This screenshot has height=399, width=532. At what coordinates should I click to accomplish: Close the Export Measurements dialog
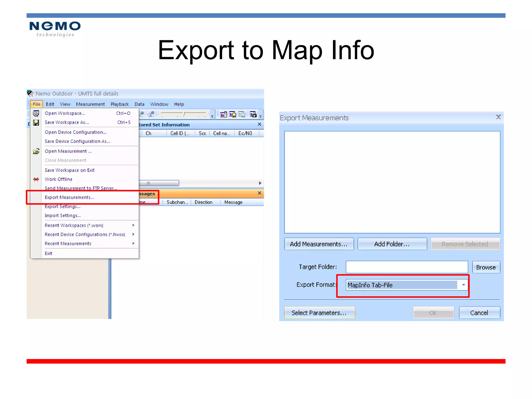[498, 117]
